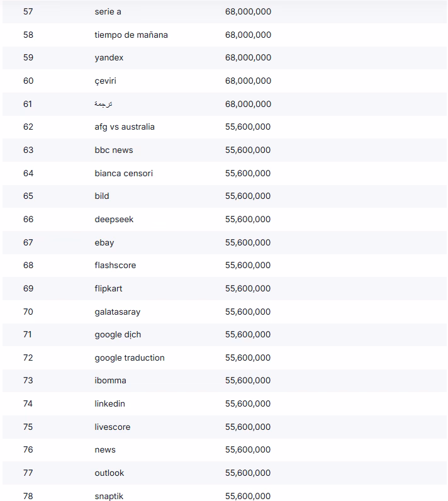Click the "galatasaray" keyword
The width and height of the screenshot is (448, 501).
click(118, 312)
